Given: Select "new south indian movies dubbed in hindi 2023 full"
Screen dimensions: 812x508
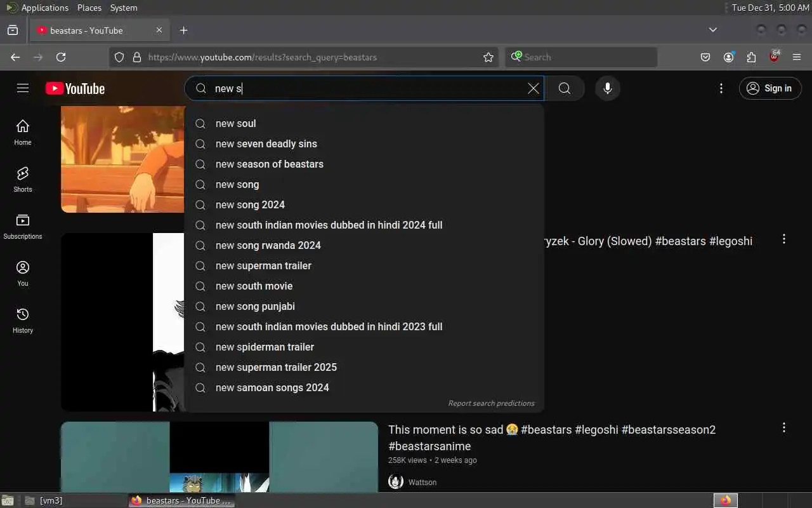Looking at the screenshot, I should (x=364, y=326).
